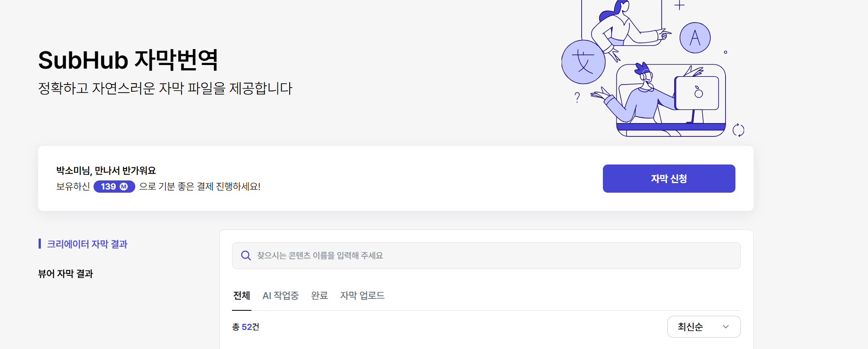This screenshot has width=868, height=349.
Task: Click the chevron arrow in 최신순 box
Action: (x=725, y=327)
